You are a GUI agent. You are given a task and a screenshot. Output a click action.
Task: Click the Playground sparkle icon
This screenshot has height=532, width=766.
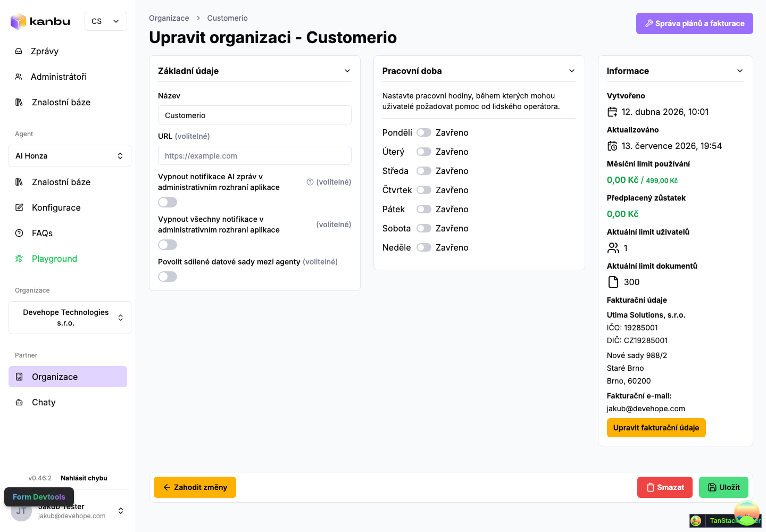pos(19,259)
